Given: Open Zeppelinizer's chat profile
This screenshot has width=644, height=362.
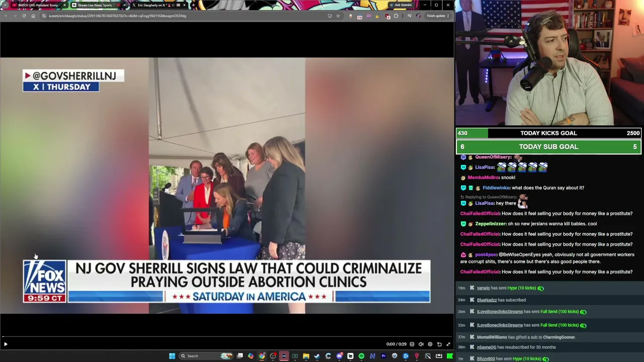Looking at the screenshot, I should coord(491,224).
